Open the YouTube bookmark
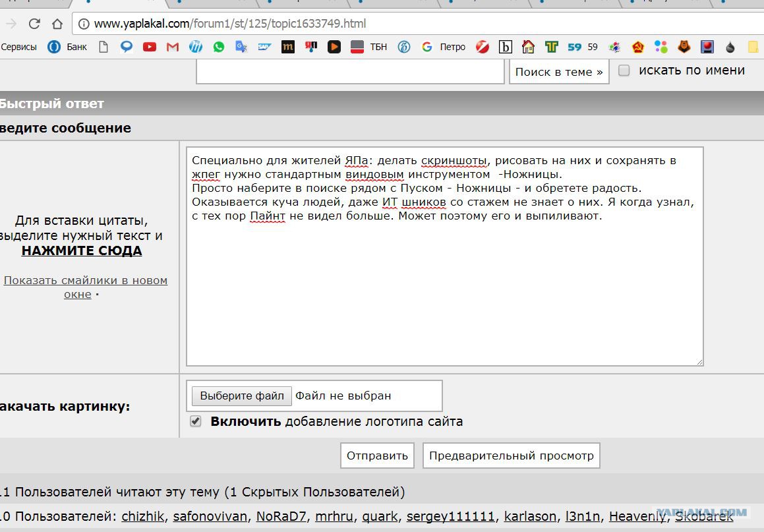The image size is (764, 532). click(x=150, y=47)
